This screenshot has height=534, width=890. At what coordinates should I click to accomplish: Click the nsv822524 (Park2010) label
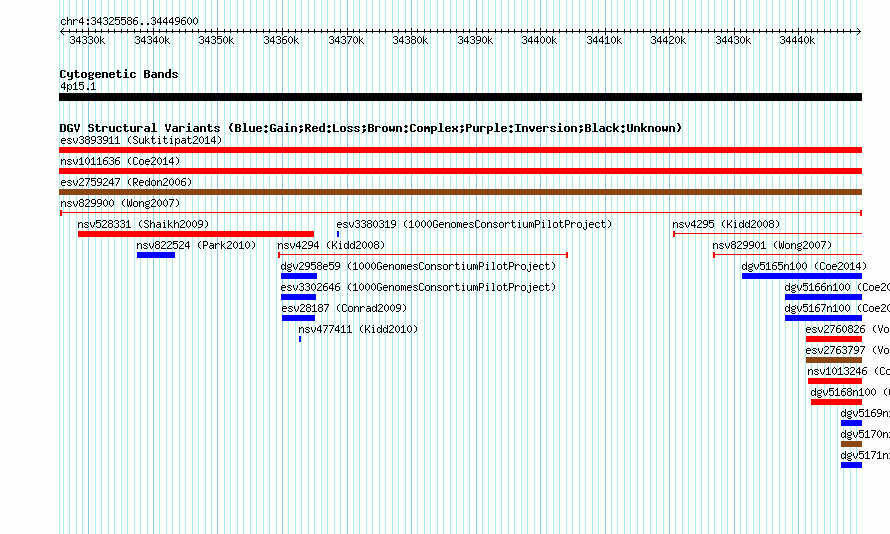point(196,245)
